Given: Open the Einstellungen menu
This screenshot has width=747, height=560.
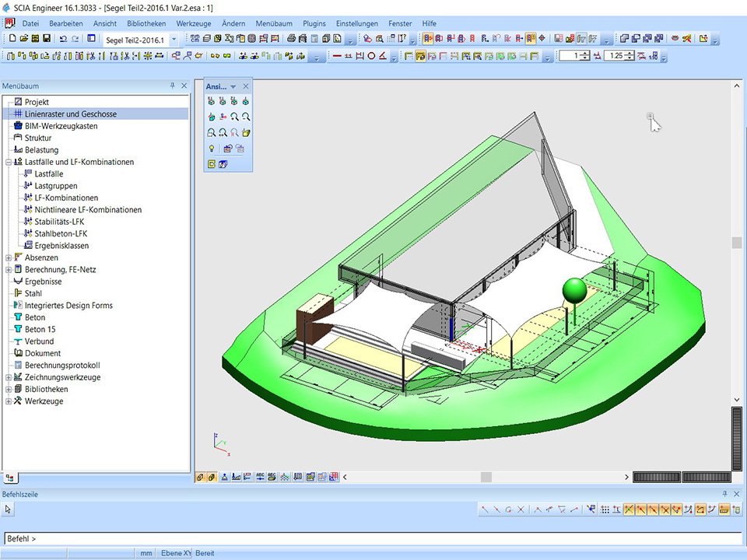Looking at the screenshot, I should 357,23.
